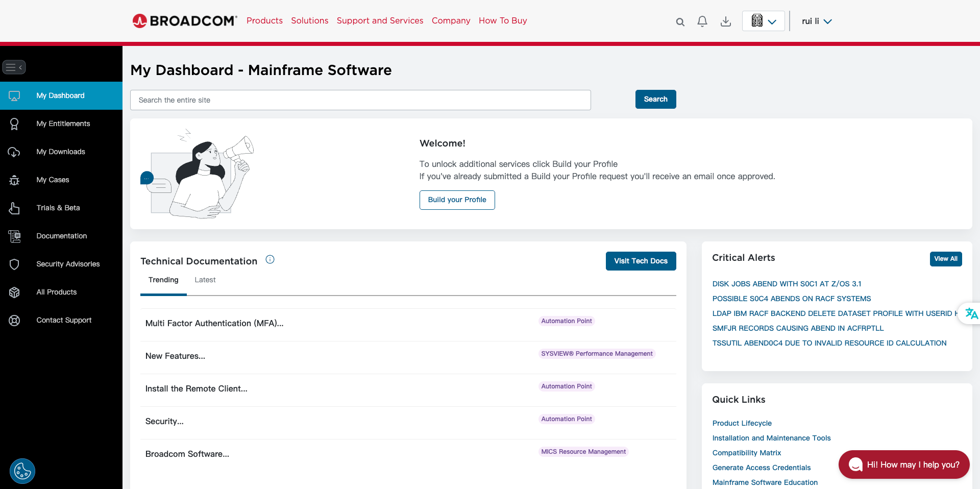Open TSSUTIL ABEND0C4 alert link
This screenshot has width=980, height=489.
(x=829, y=344)
